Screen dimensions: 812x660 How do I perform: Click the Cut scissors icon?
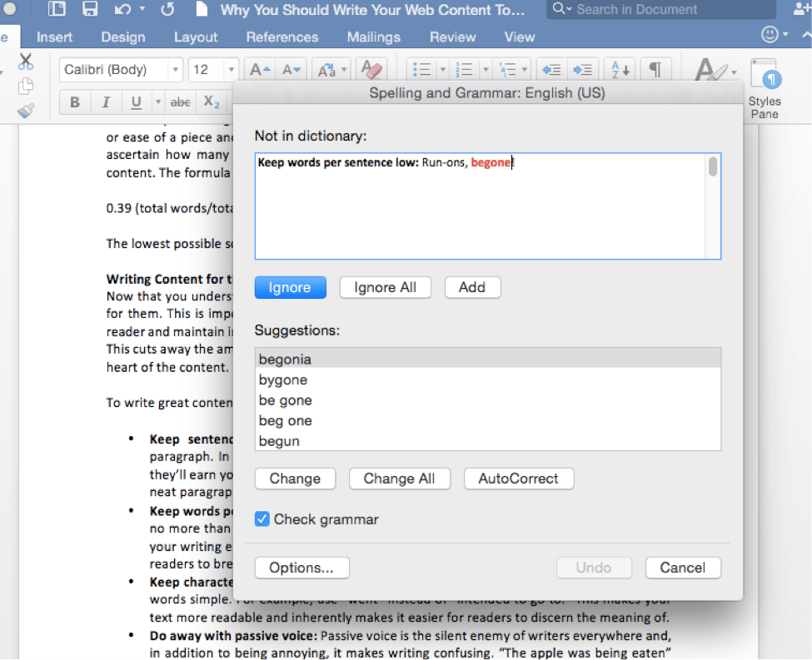coord(24,62)
